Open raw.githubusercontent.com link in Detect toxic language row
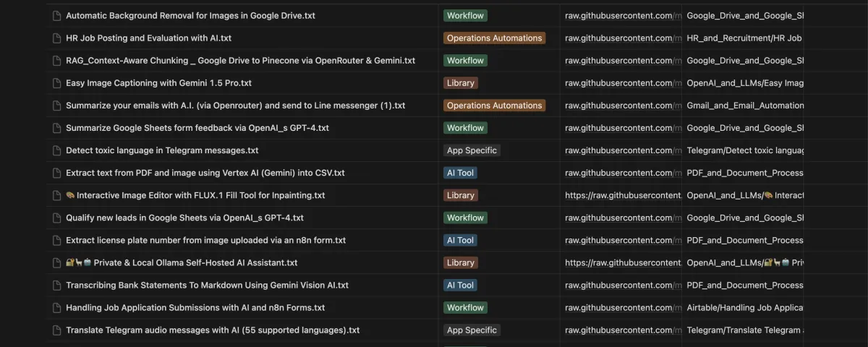This screenshot has width=868, height=347. pos(623,150)
